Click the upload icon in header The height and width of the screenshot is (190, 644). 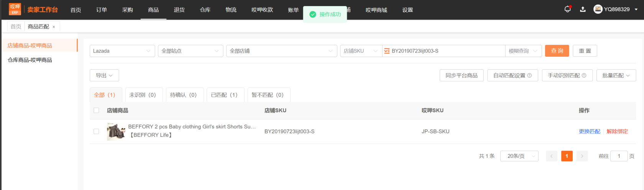[583, 9]
